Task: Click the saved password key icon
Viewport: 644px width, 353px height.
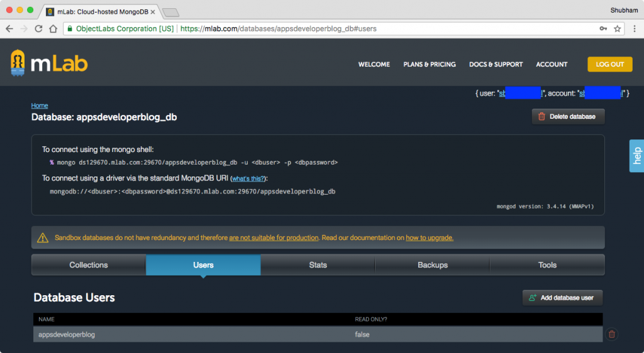Action: (603, 29)
